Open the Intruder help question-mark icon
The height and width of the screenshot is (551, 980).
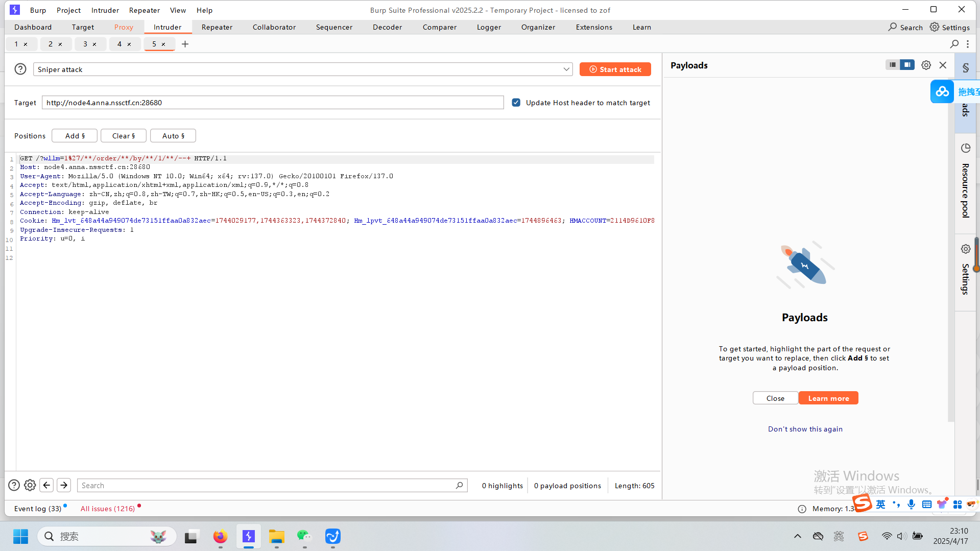(x=20, y=69)
